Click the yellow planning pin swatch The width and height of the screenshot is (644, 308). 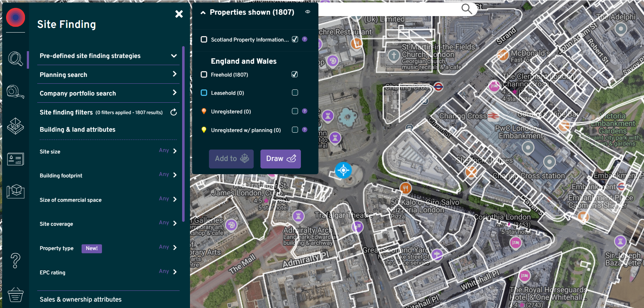click(x=204, y=130)
